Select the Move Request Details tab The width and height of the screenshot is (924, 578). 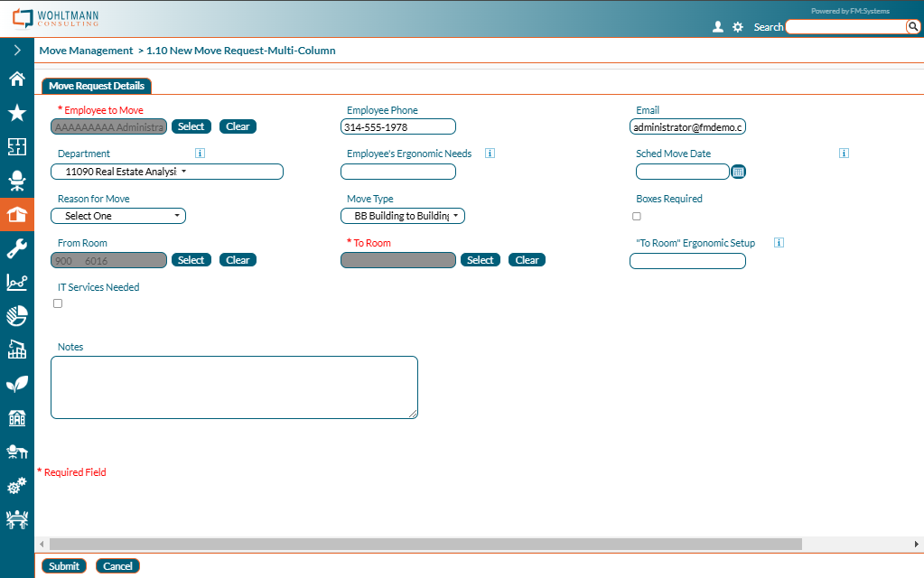pos(97,86)
